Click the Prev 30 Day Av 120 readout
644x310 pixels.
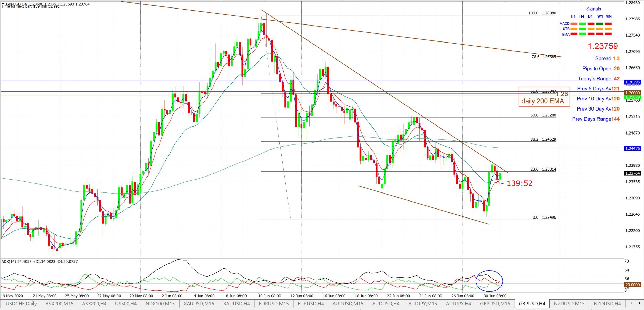click(x=598, y=109)
